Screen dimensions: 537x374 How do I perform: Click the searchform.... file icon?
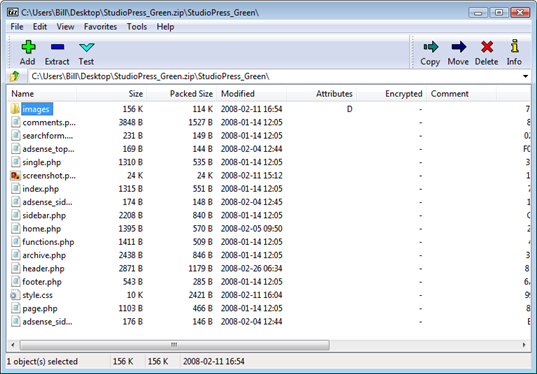15,136
